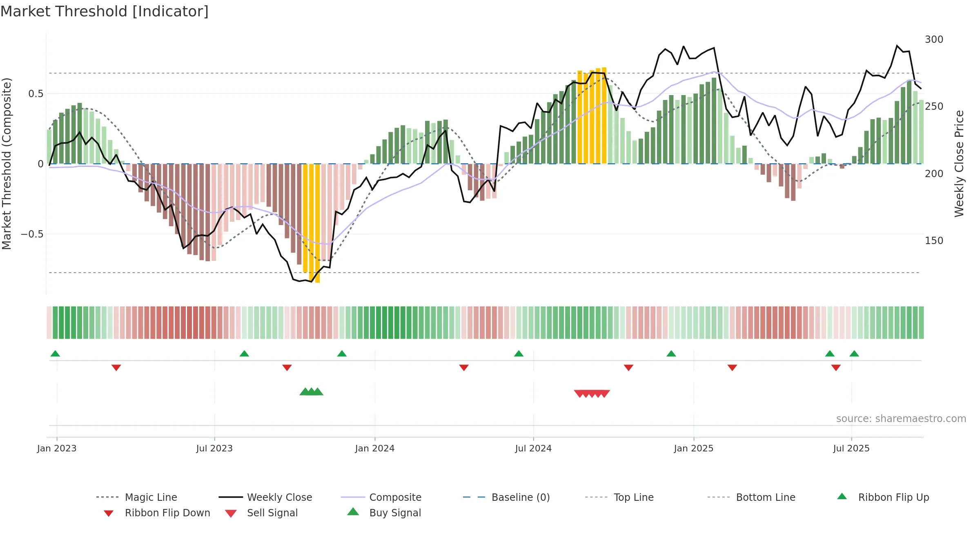Click the Jan 2025 axis label

694,448
